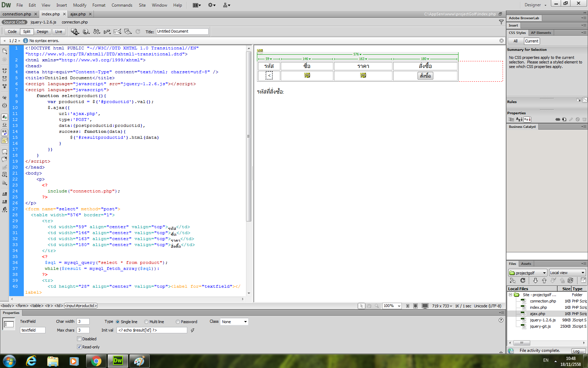Click the Init val input field

[x=152, y=330]
